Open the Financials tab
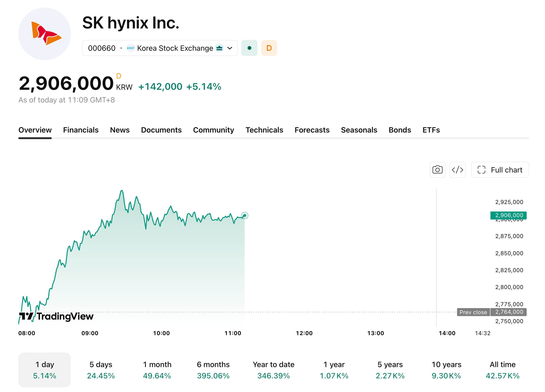The width and height of the screenshot is (545, 392). point(81,130)
